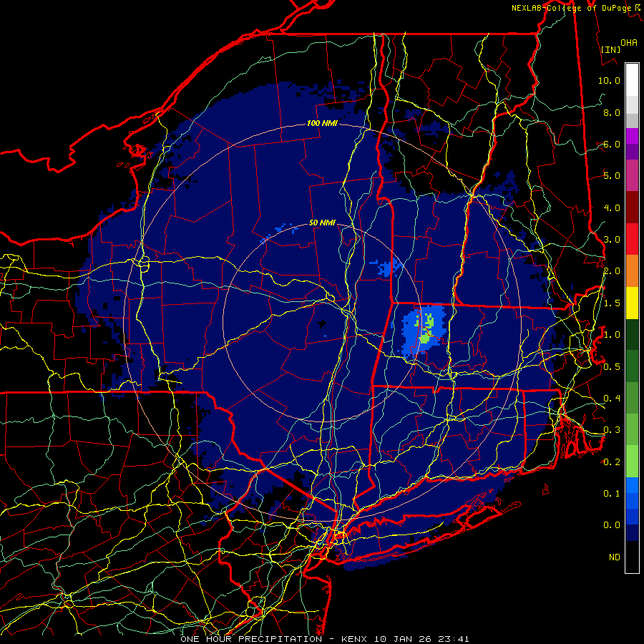This screenshot has height=644, width=644.
Task: Click the magenta legend swatch above 6.0
Action: [632, 136]
